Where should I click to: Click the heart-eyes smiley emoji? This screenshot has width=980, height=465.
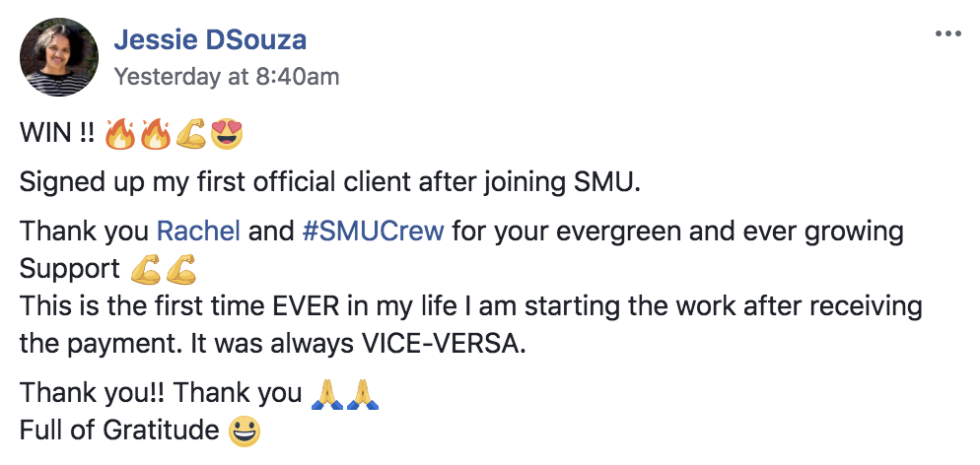tap(226, 134)
